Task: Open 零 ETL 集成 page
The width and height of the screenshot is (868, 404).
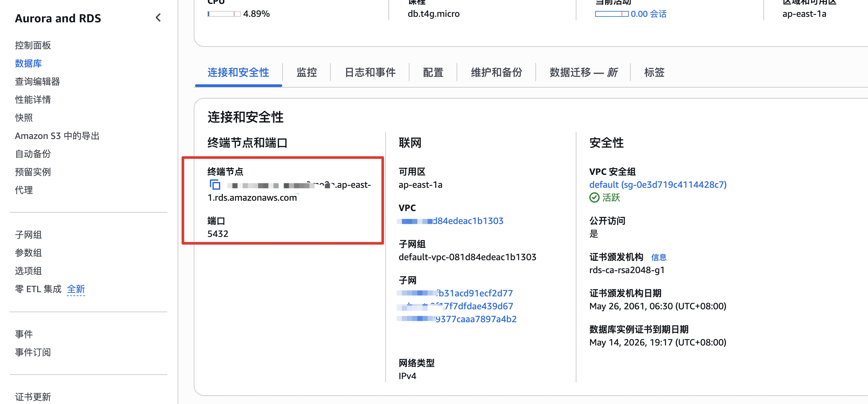Action: point(38,289)
